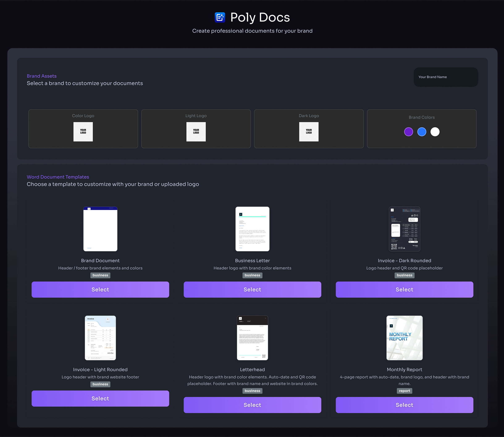Select the Invoice - Dark Rounded template
504x437 pixels.
tap(404, 290)
